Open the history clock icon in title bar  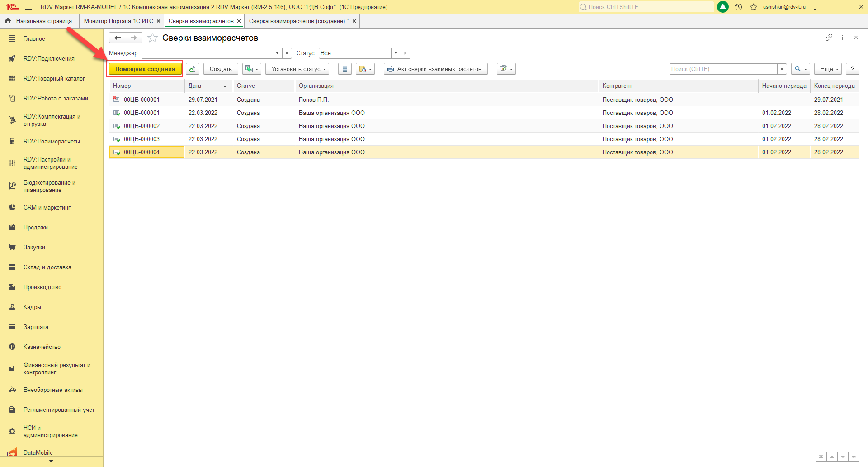point(738,7)
